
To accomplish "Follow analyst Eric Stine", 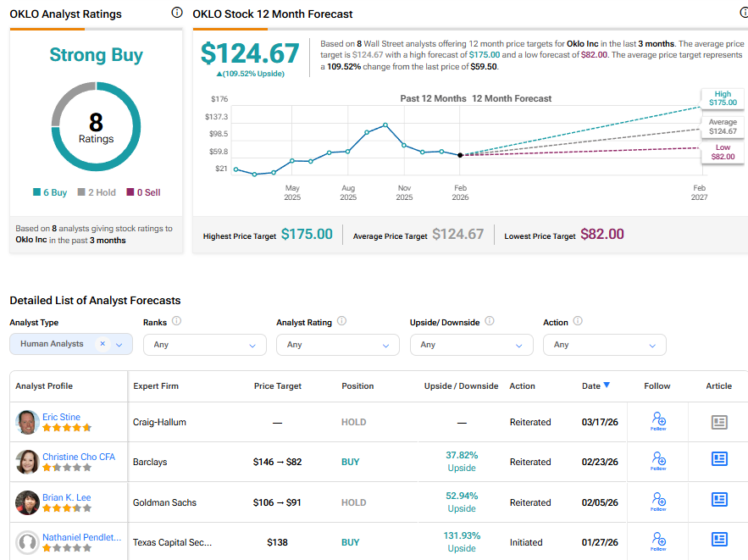I will pyautogui.click(x=658, y=421).
